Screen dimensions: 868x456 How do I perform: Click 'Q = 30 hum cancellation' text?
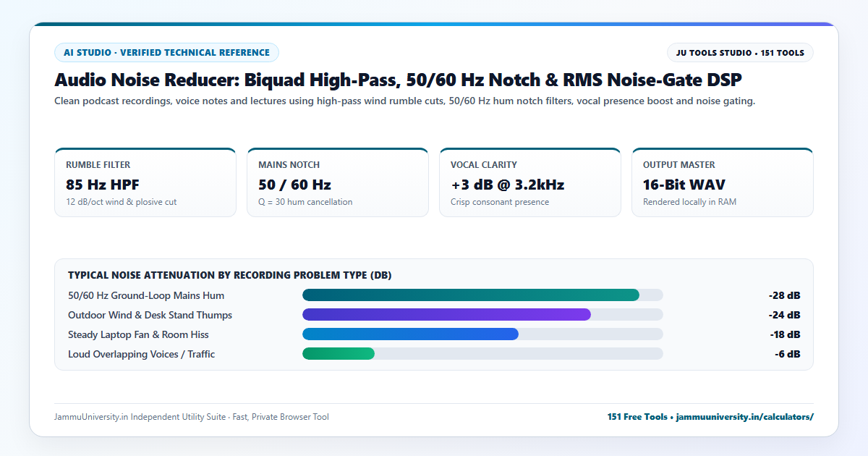click(305, 202)
